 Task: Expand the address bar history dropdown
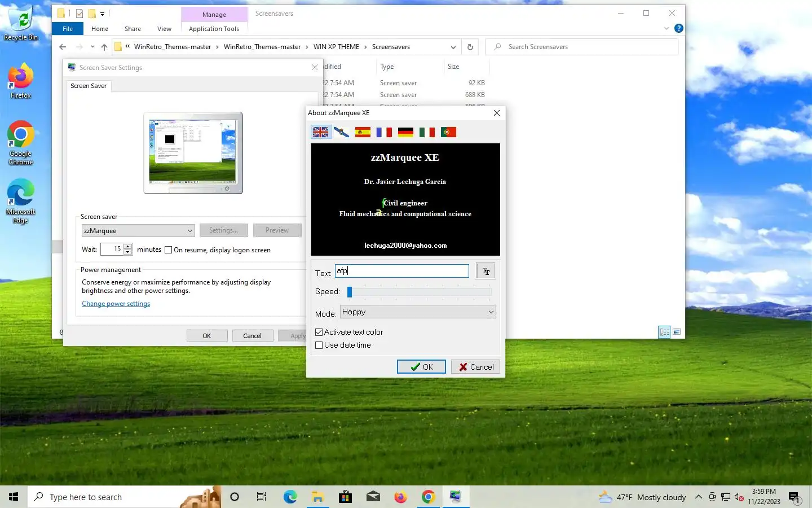[453, 47]
